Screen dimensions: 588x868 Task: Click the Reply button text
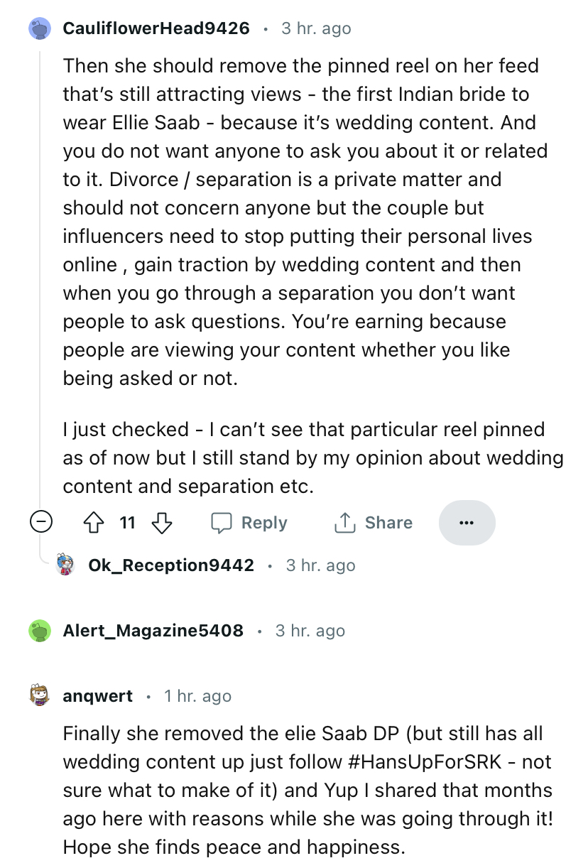pos(264,523)
